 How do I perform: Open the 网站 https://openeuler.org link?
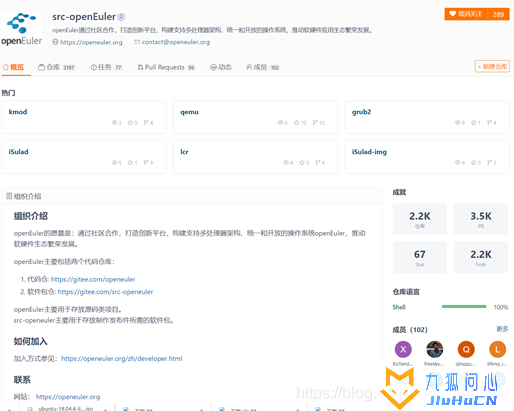click(x=68, y=397)
